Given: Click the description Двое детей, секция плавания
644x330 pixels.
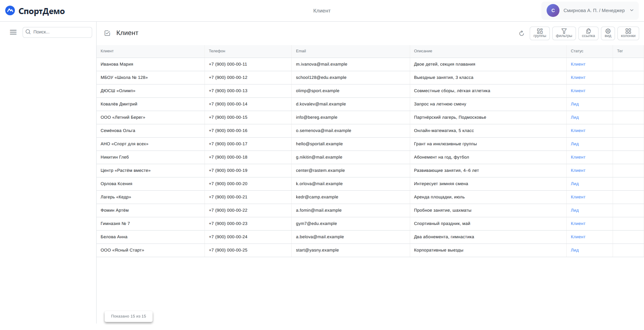Looking at the screenshot, I should tap(445, 64).
